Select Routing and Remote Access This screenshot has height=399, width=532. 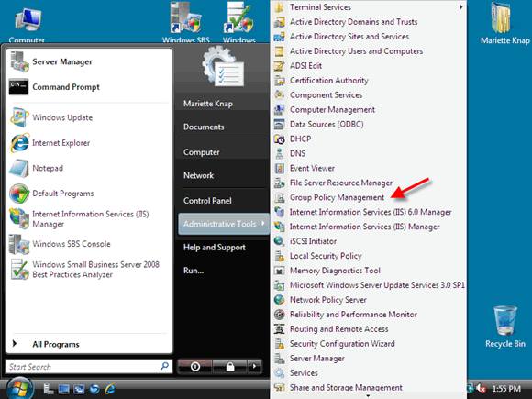coord(338,329)
